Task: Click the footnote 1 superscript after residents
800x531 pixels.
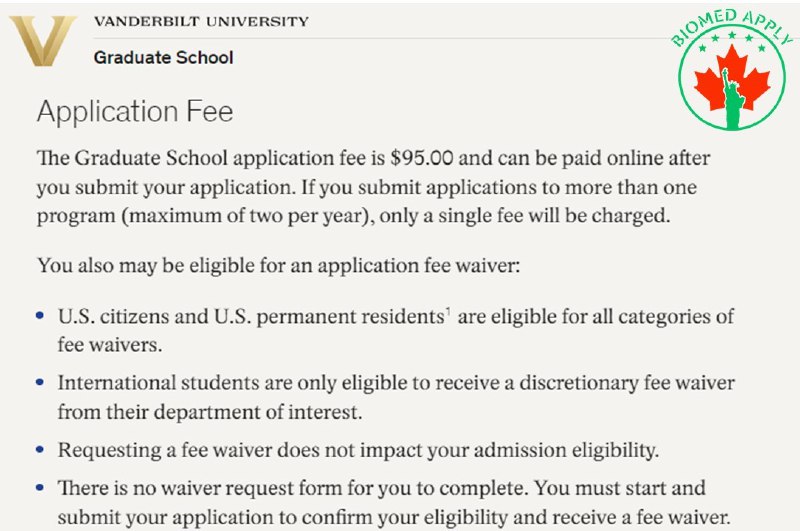Action: pyautogui.click(x=447, y=311)
